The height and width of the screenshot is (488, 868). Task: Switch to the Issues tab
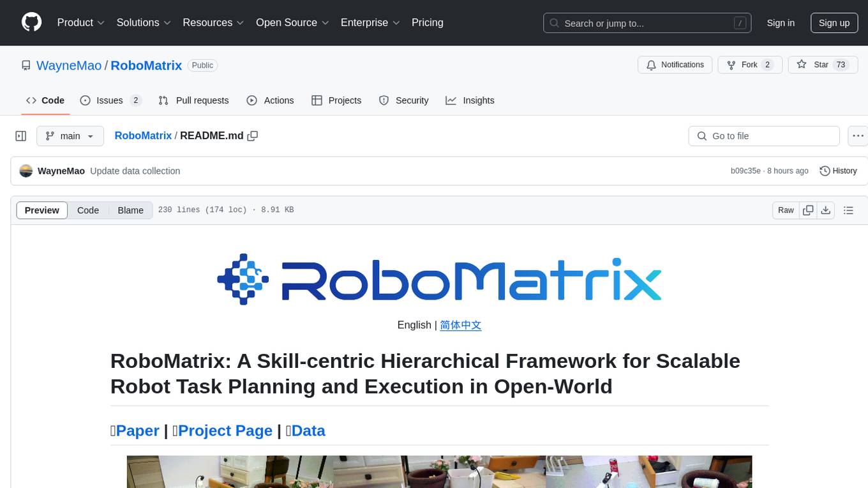click(110, 100)
